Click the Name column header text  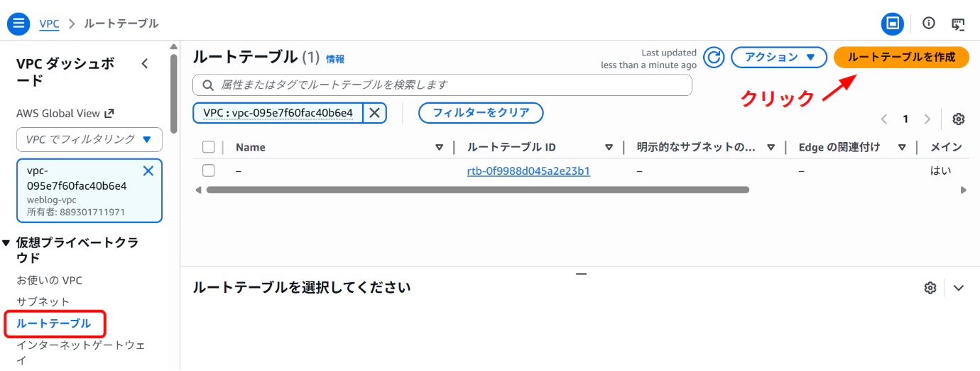(x=251, y=147)
